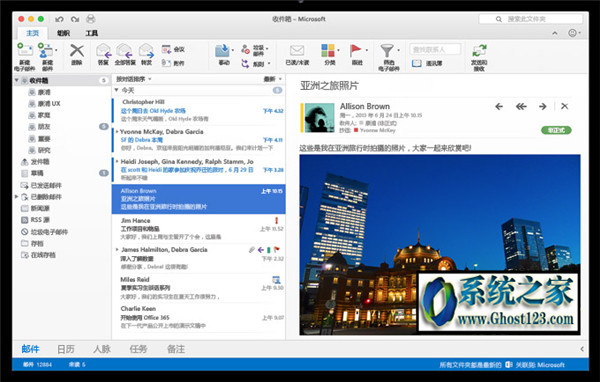
Task: Collapse the Today group triangle
Action: pos(116,90)
